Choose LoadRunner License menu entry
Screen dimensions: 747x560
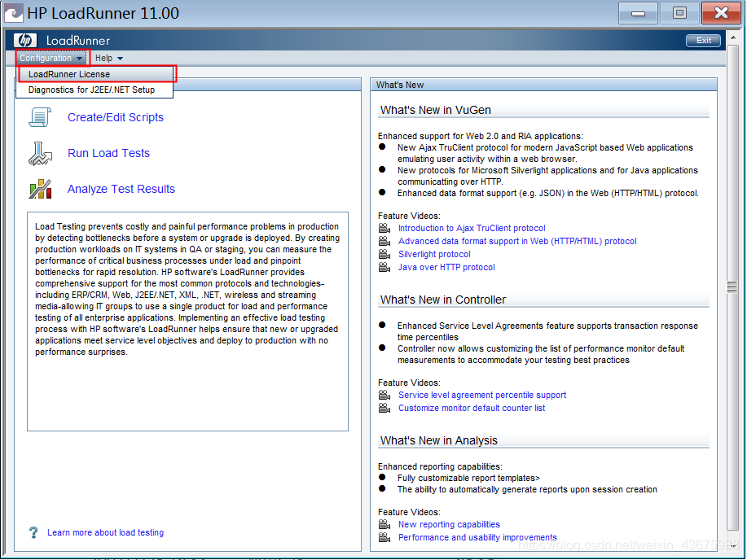pos(95,74)
